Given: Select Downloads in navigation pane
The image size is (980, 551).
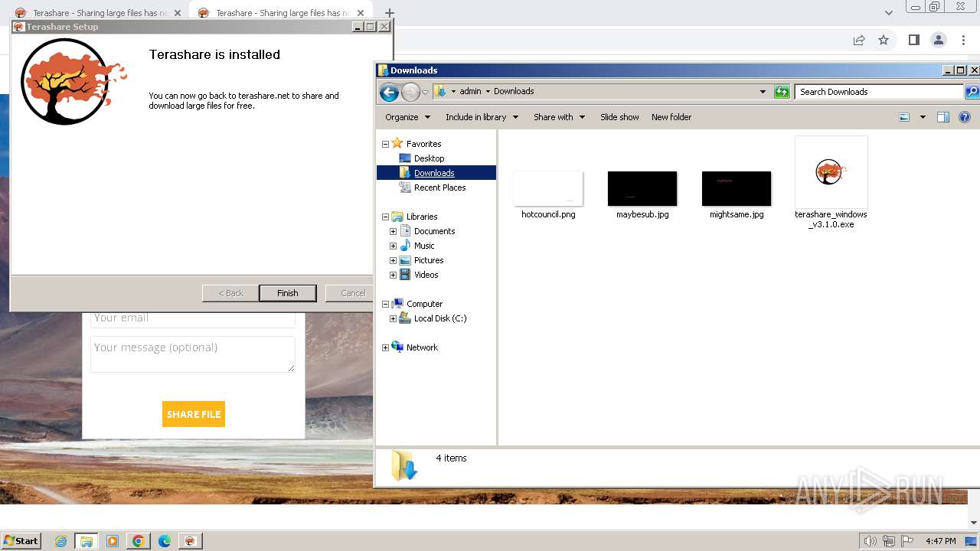Looking at the screenshot, I should 434,173.
